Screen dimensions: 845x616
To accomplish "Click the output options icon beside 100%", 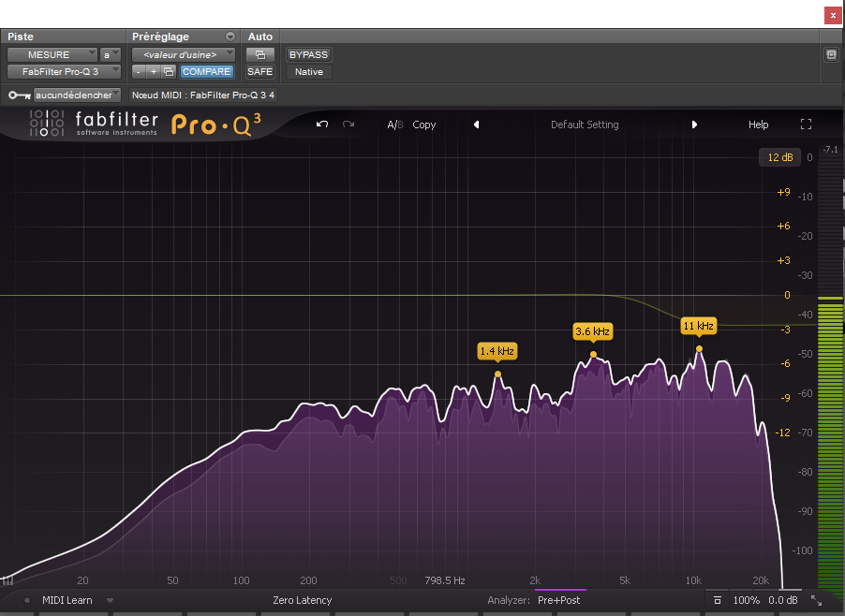I will [717, 600].
